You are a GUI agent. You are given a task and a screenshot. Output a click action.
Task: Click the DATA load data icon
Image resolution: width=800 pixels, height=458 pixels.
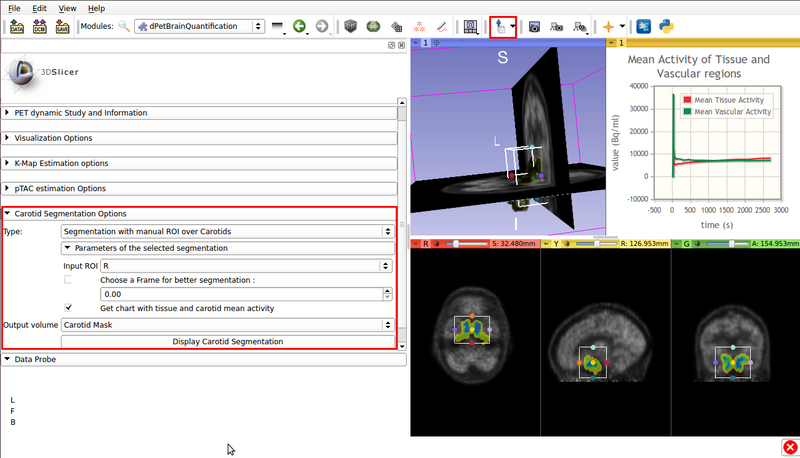click(x=17, y=26)
